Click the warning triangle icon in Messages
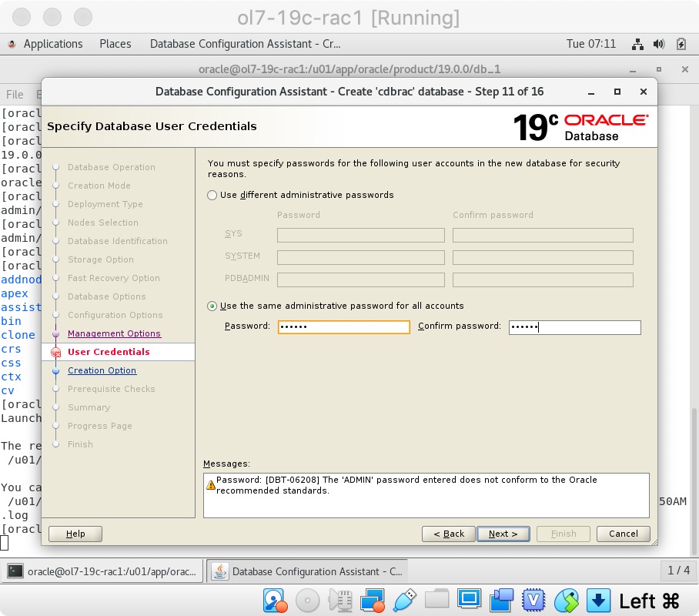The width and height of the screenshot is (699, 616). tap(211, 485)
